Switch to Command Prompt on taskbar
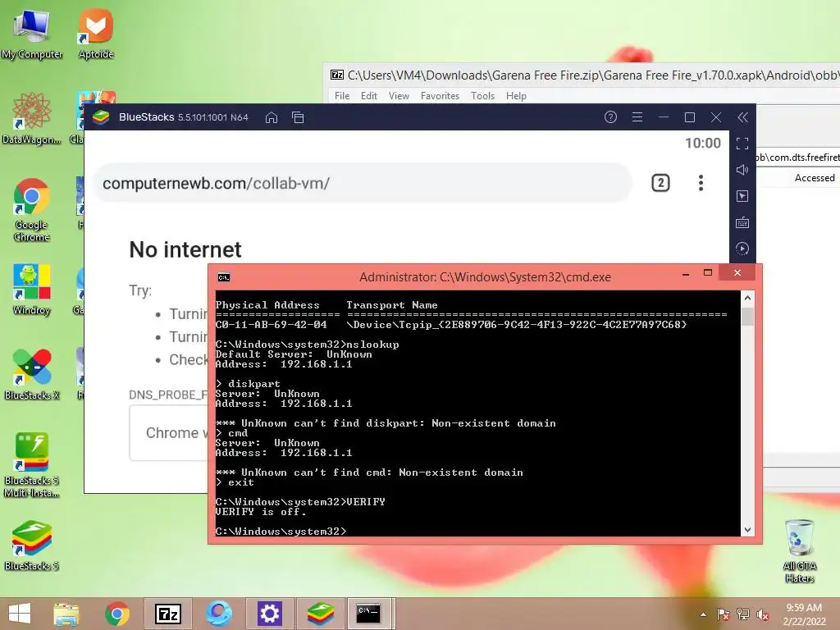 (x=371, y=614)
